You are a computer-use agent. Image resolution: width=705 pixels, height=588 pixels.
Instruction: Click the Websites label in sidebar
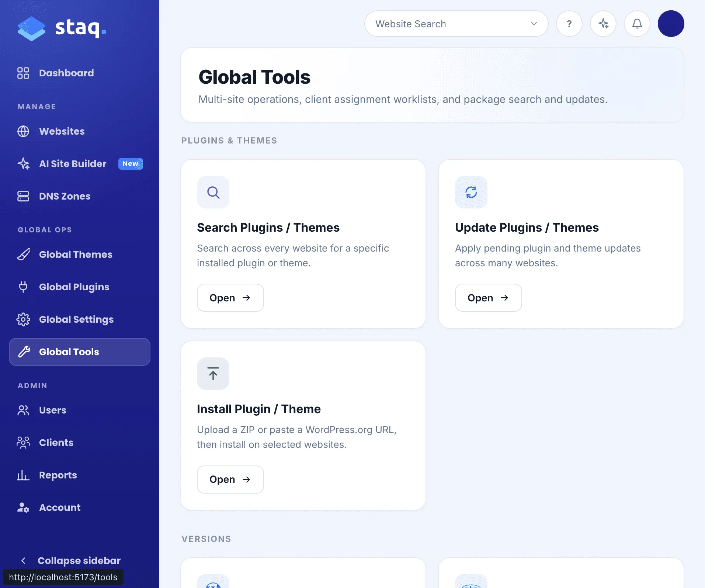(62, 131)
